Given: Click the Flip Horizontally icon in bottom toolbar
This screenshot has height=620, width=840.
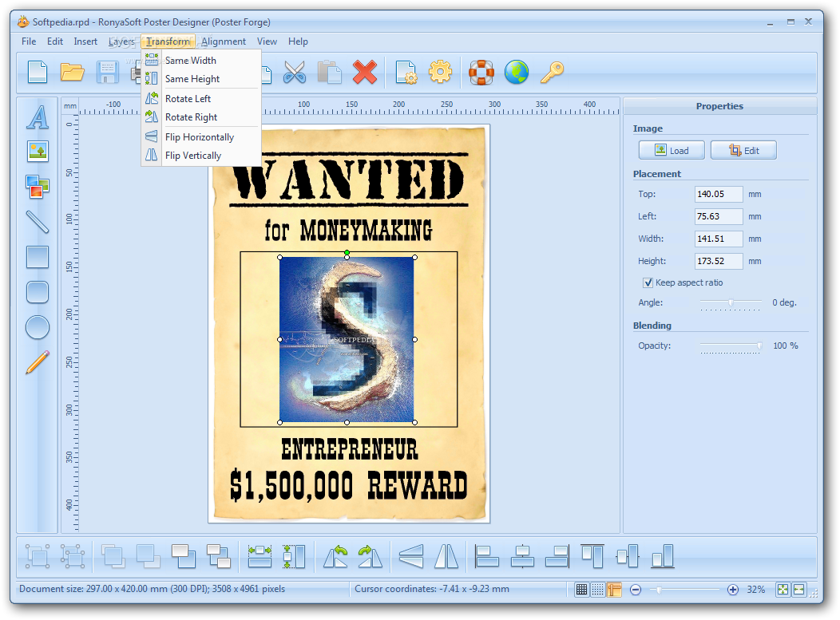Looking at the screenshot, I should pyautogui.click(x=411, y=555).
